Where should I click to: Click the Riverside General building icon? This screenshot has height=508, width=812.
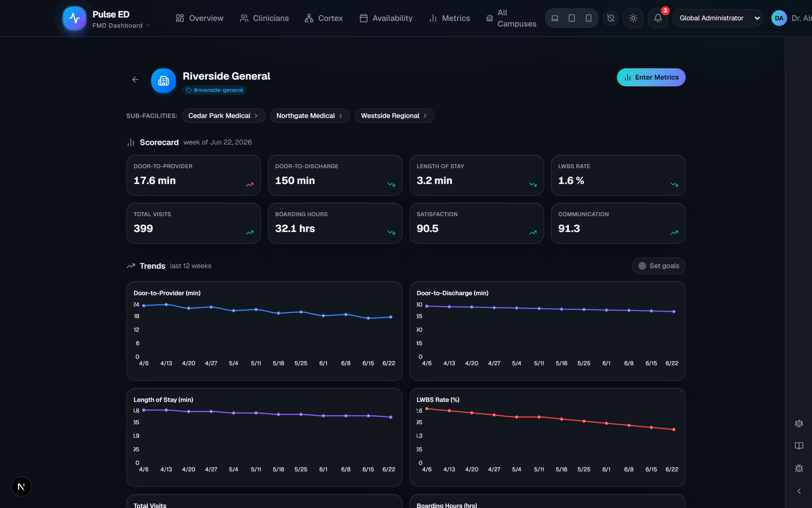[x=164, y=81]
